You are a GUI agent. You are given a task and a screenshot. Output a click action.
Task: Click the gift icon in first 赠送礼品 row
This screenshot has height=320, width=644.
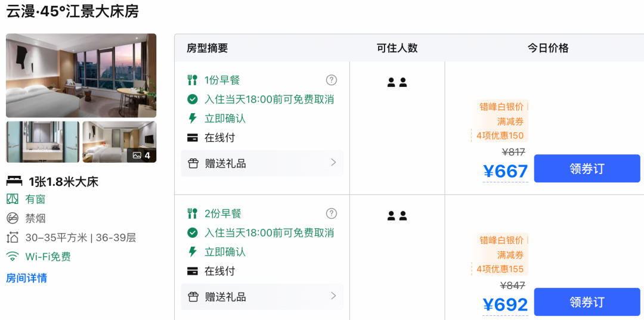193,163
